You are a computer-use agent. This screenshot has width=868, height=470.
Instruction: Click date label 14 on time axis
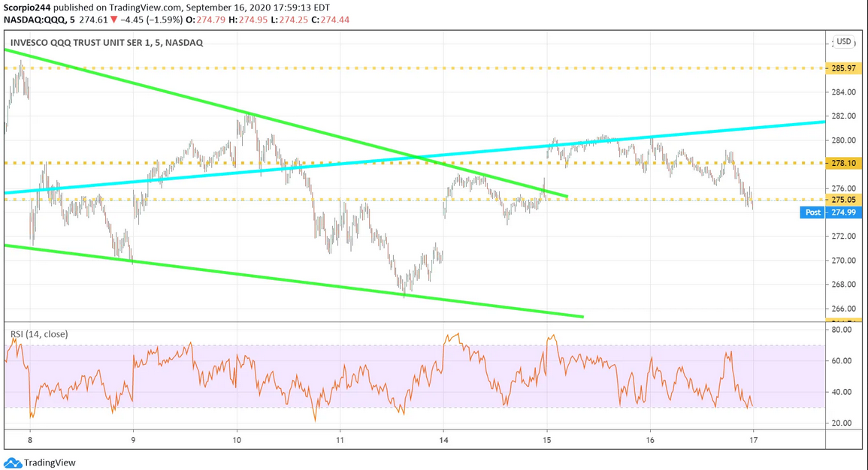click(443, 440)
